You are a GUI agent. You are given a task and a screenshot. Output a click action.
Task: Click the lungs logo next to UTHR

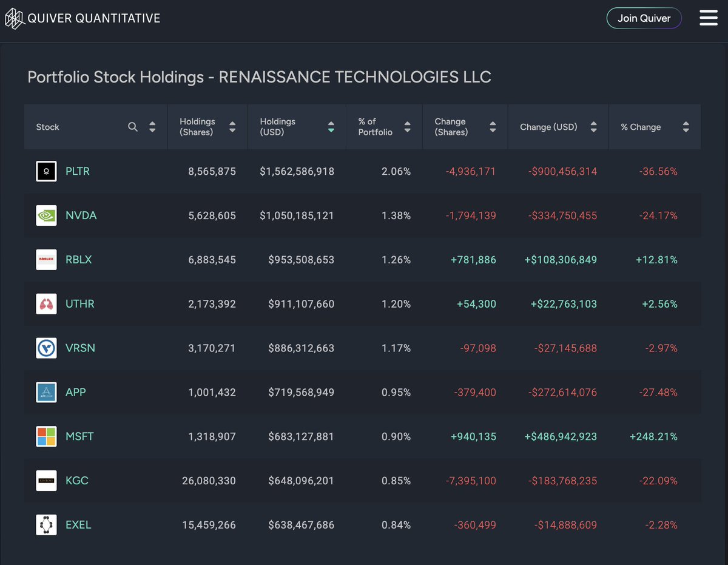click(x=46, y=303)
